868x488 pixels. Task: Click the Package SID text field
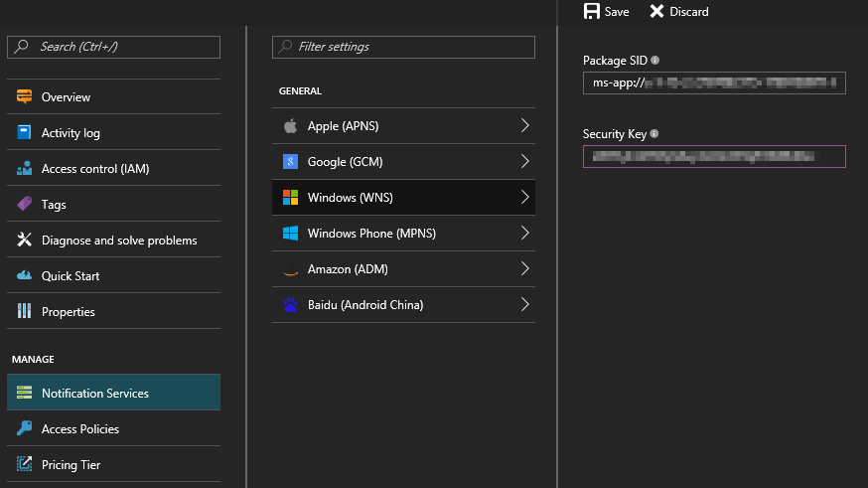(713, 83)
